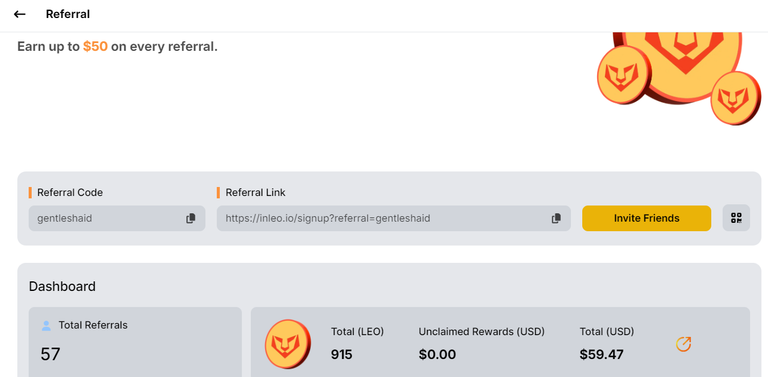Image resolution: width=768 pixels, height=377 pixels.
Task: Open the QR code icon button
Action: pos(736,218)
